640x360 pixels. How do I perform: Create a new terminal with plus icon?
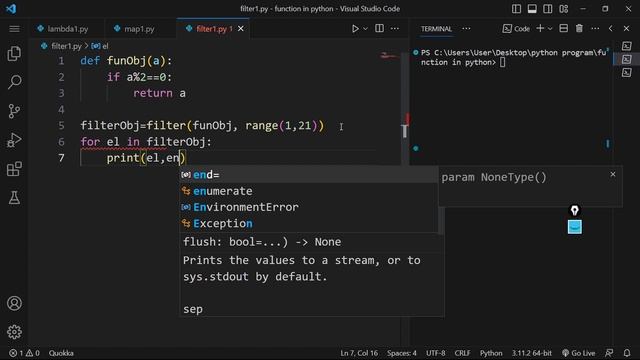[x=540, y=28]
